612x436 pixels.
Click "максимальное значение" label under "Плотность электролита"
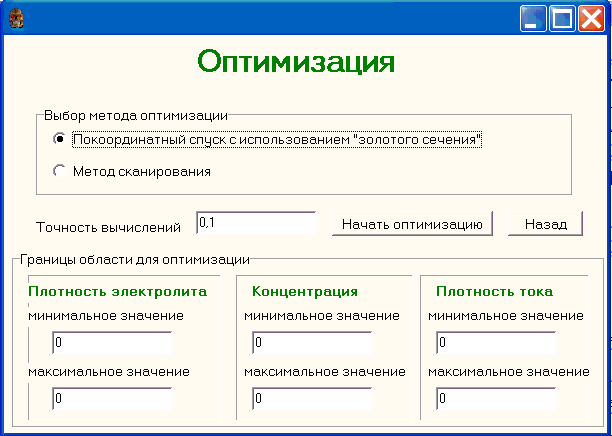109,372
